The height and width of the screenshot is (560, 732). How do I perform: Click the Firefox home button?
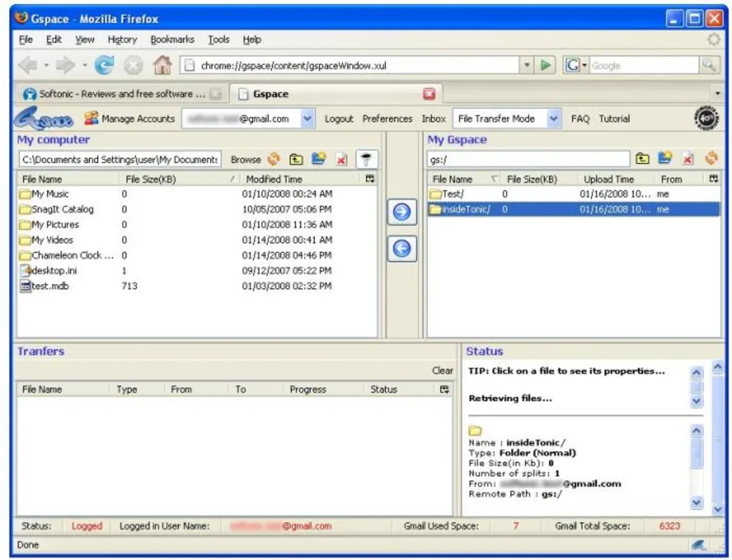162,65
